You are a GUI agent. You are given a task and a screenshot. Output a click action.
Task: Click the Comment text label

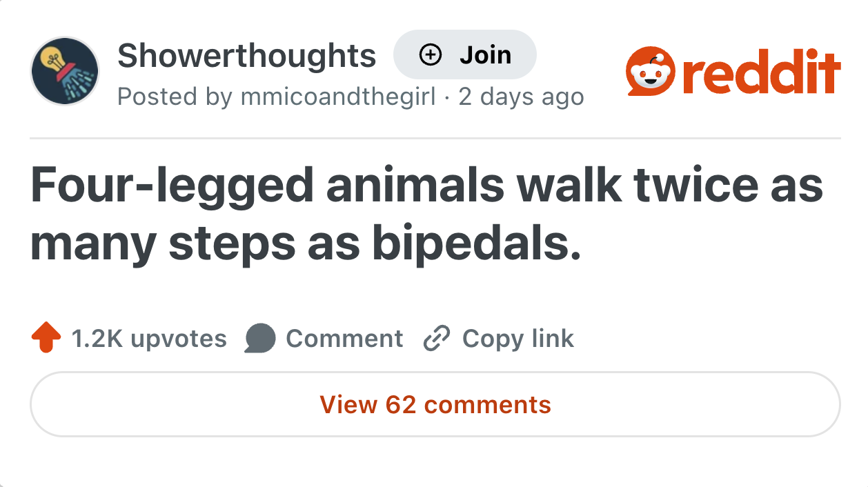tap(344, 339)
